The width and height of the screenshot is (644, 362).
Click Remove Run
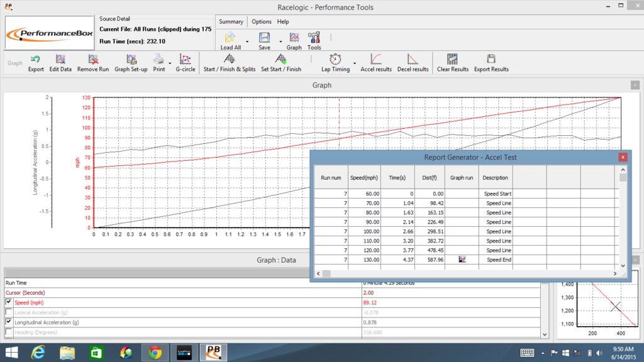pyautogui.click(x=93, y=63)
